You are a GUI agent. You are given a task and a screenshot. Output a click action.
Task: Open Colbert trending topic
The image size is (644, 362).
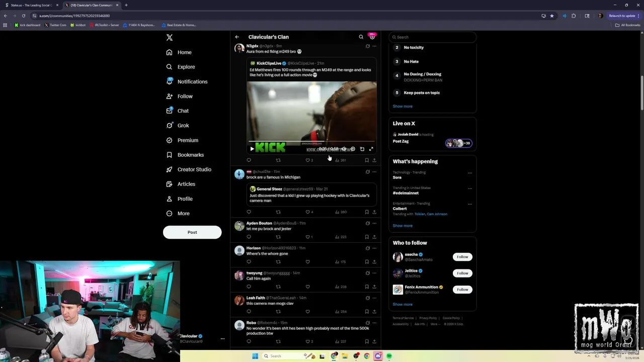[400, 209]
